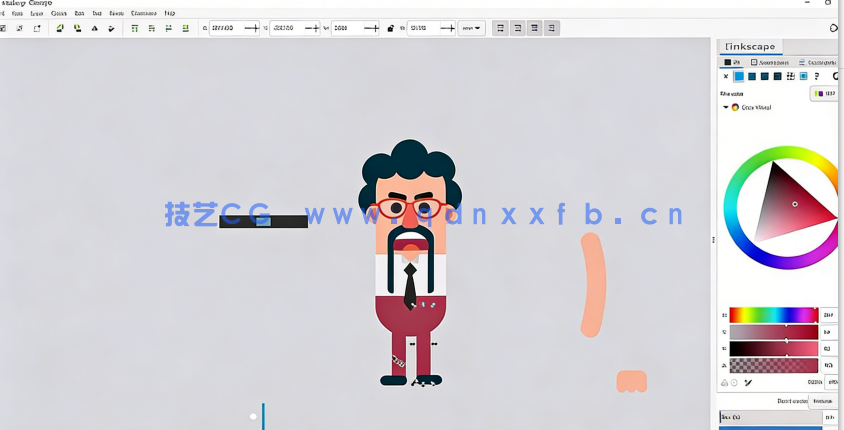This screenshot has height=430, width=844.
Task: Click the Alpha value field
Action: click(829, 365)
